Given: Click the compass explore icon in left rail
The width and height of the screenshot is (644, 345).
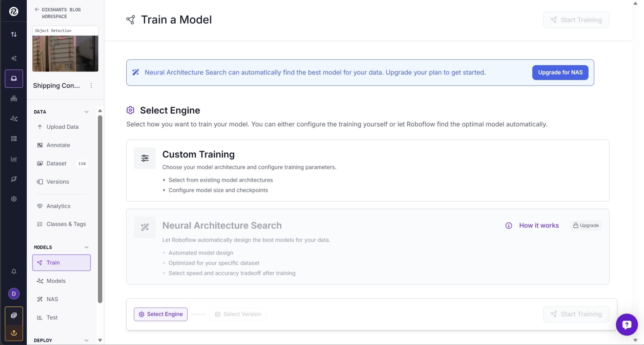Looking at the screenshot, I should (14, 179).
